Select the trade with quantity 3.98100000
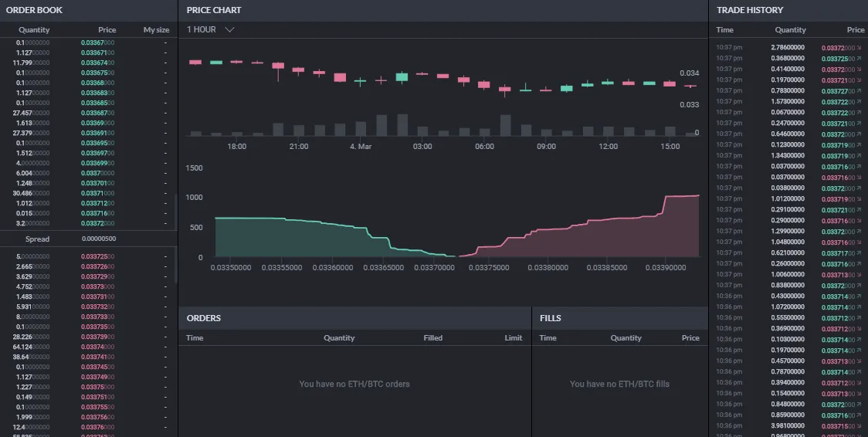Image resolution: width=868 pixels, height=437 pixels. click(x=790, y=426)
